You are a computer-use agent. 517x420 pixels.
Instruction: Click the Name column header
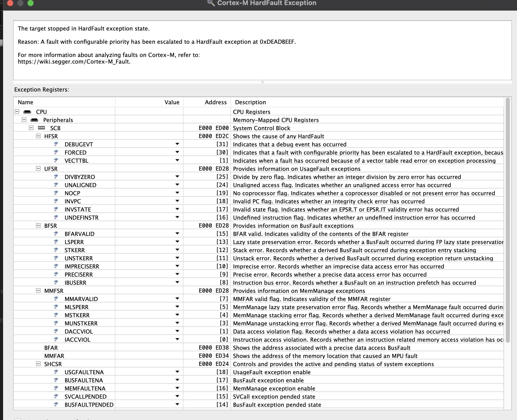click(x=64, y=102)
